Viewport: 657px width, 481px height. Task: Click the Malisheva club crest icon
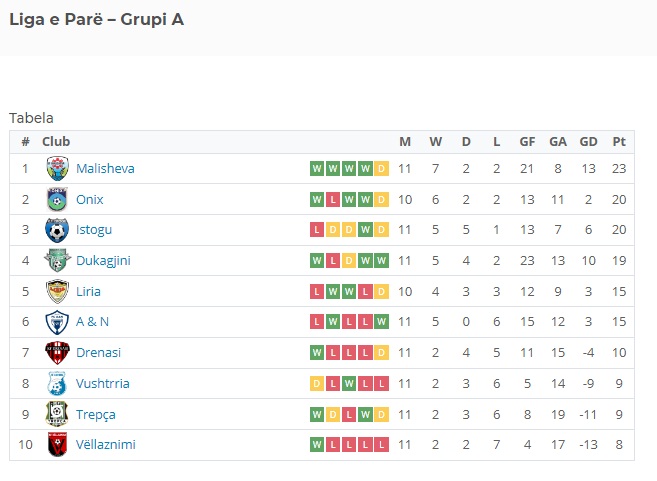pyautogui.click(x=57, y=168)
